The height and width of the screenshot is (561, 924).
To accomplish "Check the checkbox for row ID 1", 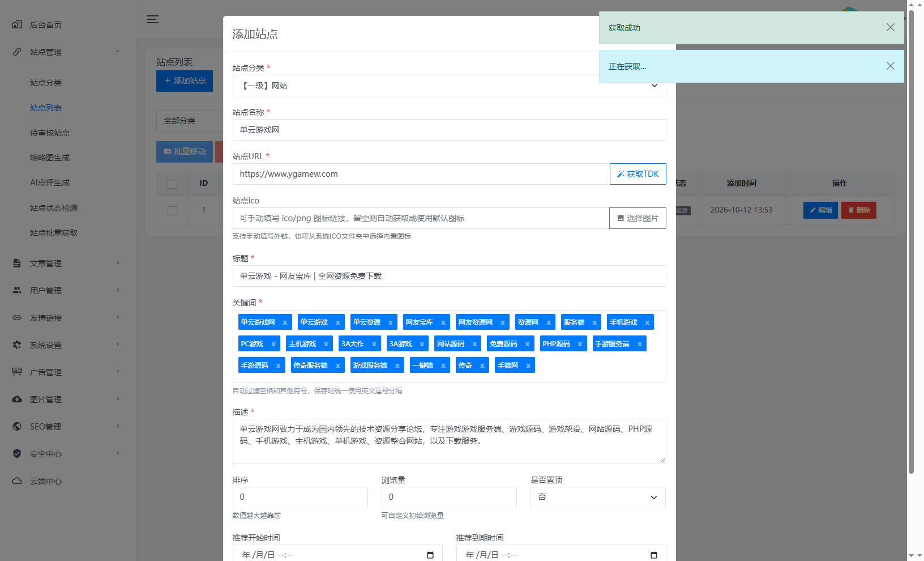I will [x=173, y=210].
